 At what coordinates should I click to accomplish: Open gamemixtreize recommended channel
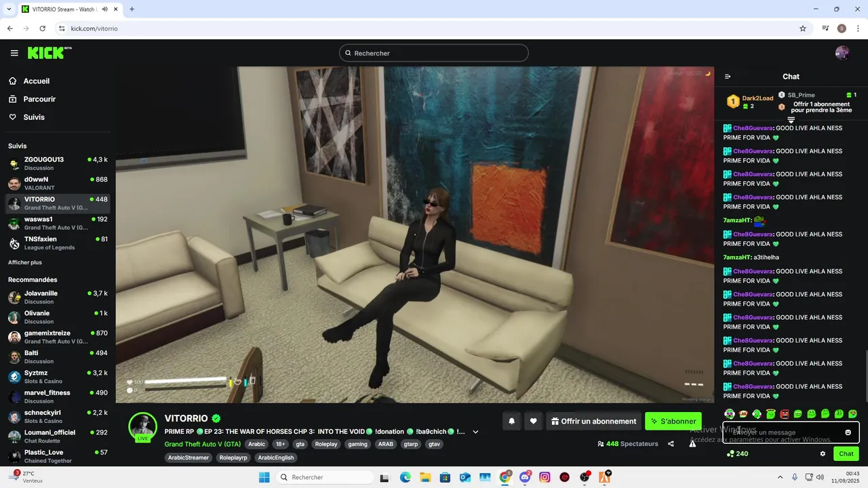[58, 337]
